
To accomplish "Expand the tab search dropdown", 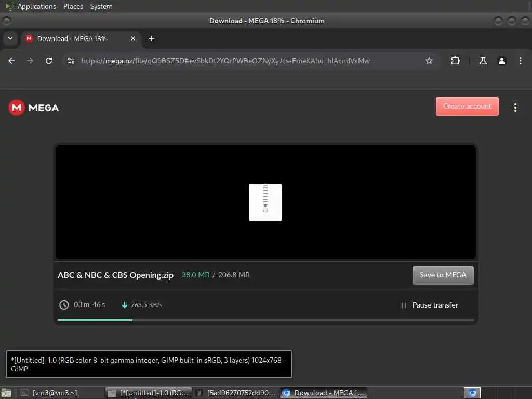I will (10, 38).
